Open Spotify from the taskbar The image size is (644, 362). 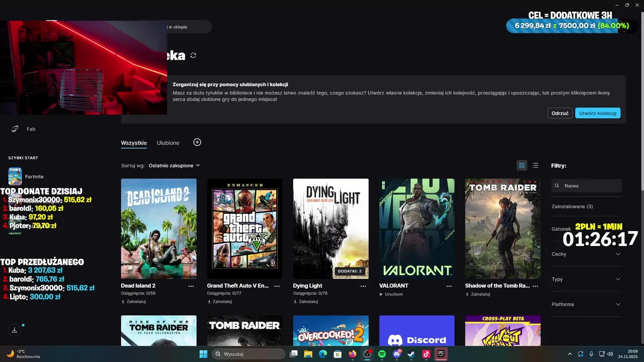point(382,354)
